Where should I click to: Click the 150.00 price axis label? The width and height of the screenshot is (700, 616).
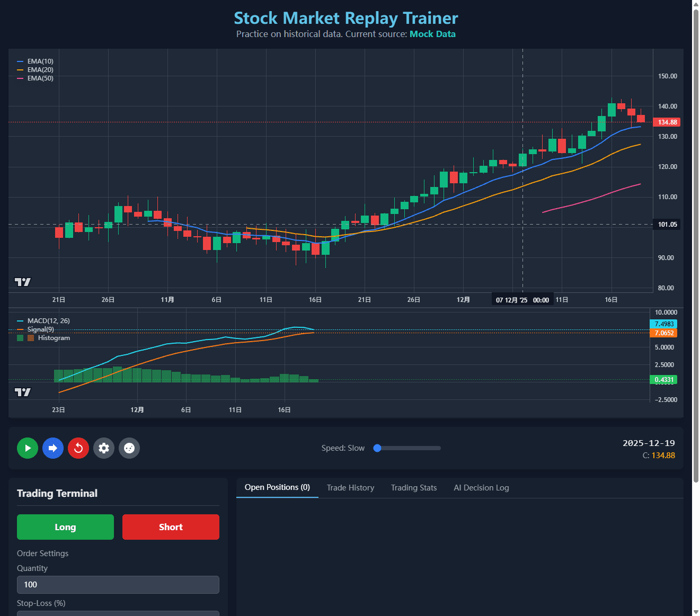click(x=667, y=76)
